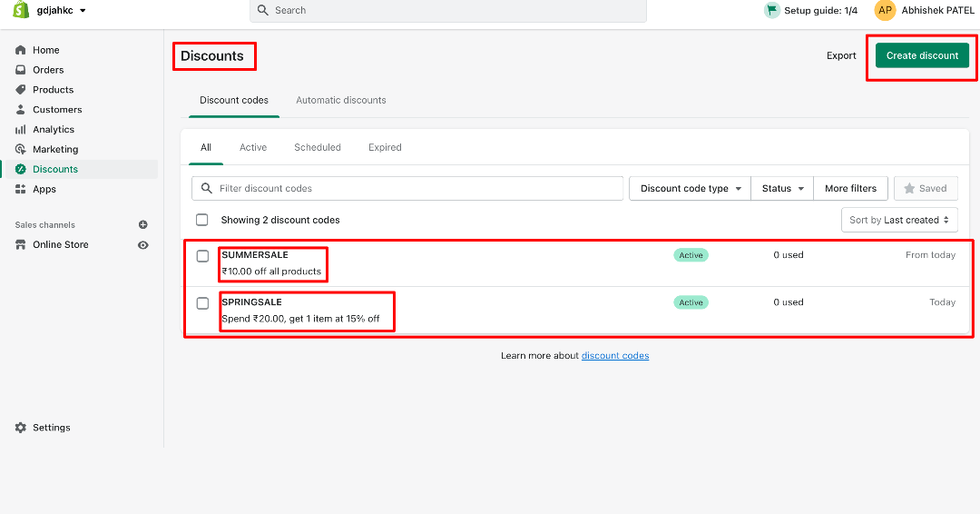
Task: Open Settings in sidebar
Action: (51, 428)
